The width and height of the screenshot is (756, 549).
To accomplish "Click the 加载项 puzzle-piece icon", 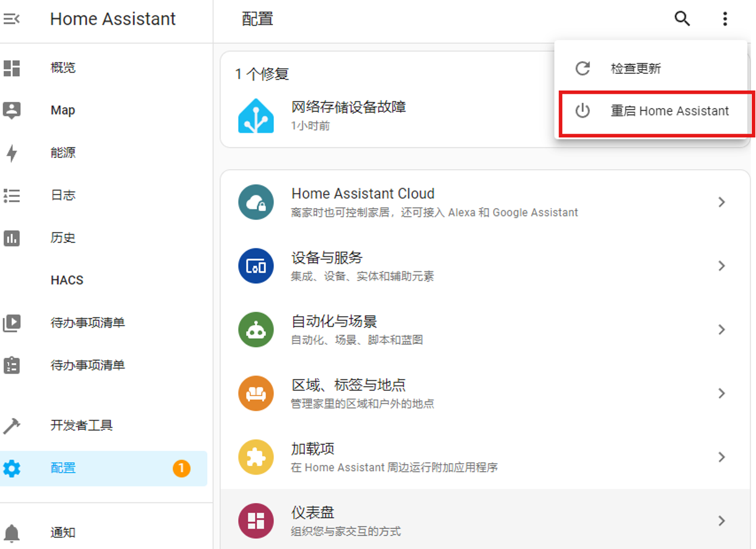I will tap(256, 457).
